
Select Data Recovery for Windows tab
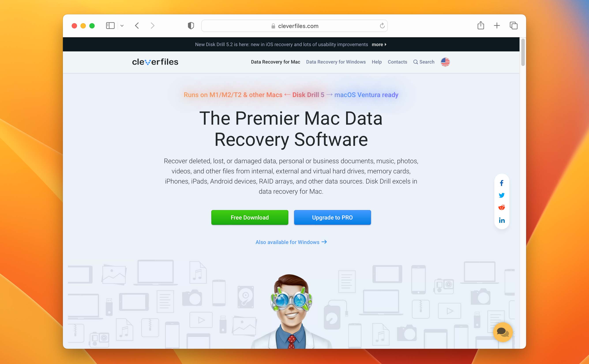[x=336, y=62]
